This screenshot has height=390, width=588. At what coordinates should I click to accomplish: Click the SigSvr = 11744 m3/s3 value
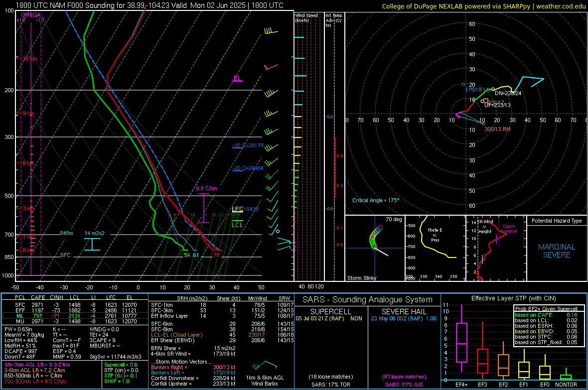pyautogui.click(x=116, y=357)
